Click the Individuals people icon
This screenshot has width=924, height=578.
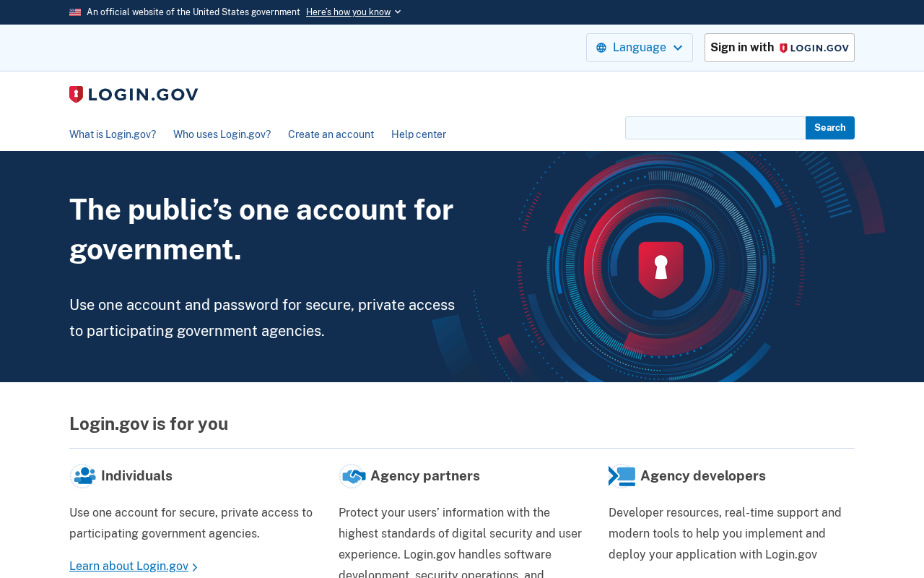(83, 476)
